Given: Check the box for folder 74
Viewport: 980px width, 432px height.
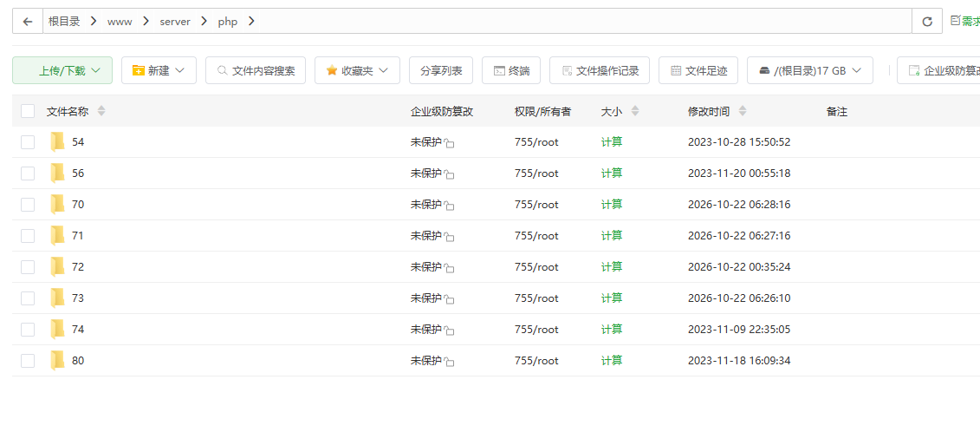Looking at the screenshot, I should [28, 330].
